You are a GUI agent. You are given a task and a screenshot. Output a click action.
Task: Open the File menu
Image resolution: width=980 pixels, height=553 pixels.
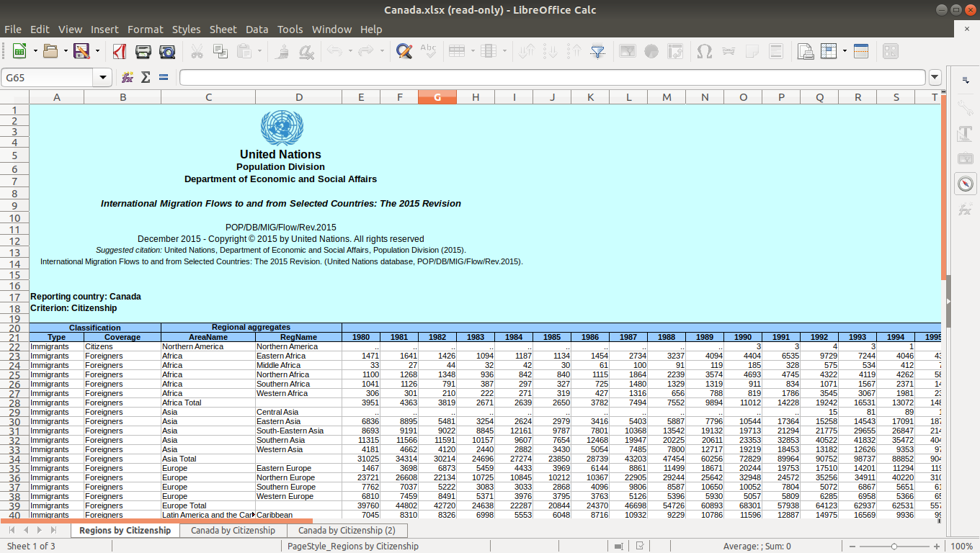point(13,30)
